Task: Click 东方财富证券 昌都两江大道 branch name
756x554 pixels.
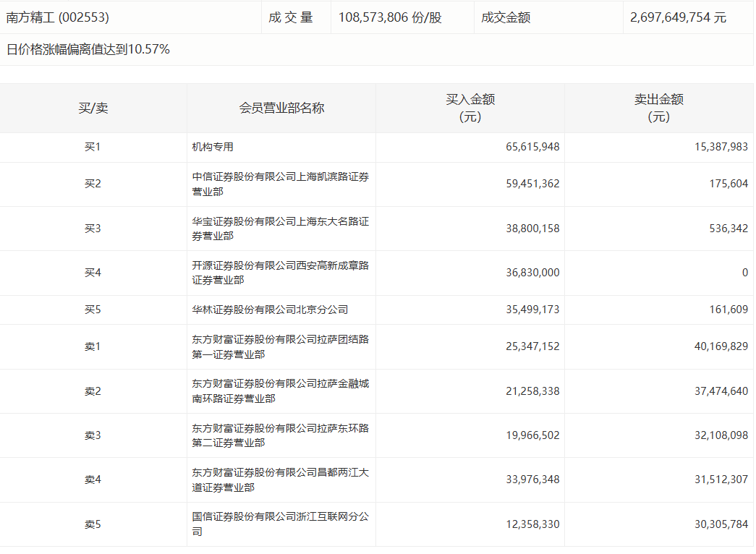Action: (x=280, y=480)
